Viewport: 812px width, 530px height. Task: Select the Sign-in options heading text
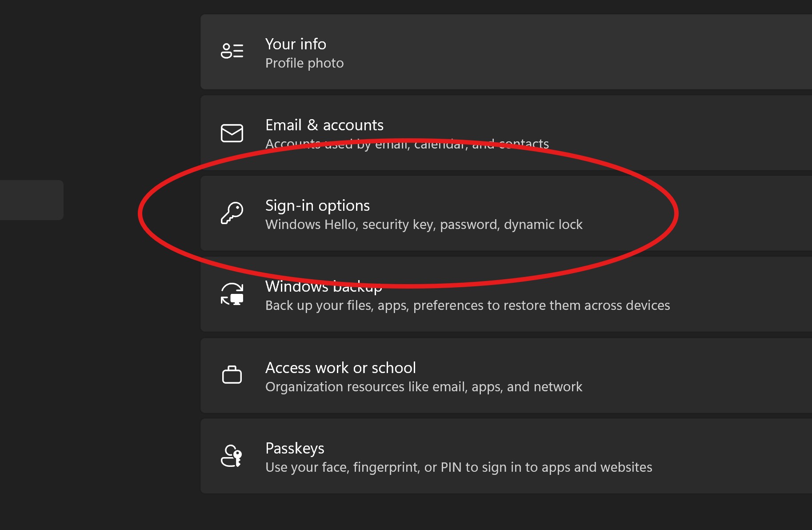click(317, 205)
